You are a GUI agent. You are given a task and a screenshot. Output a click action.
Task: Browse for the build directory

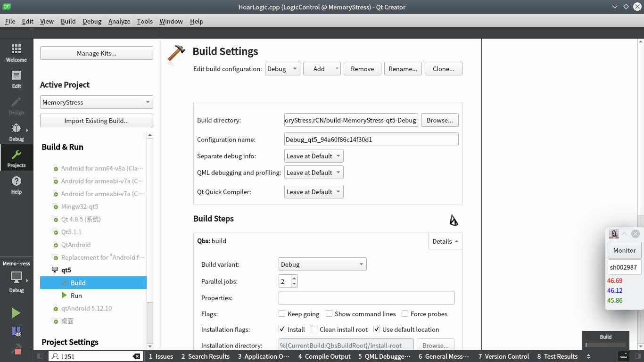pos(440,120)
